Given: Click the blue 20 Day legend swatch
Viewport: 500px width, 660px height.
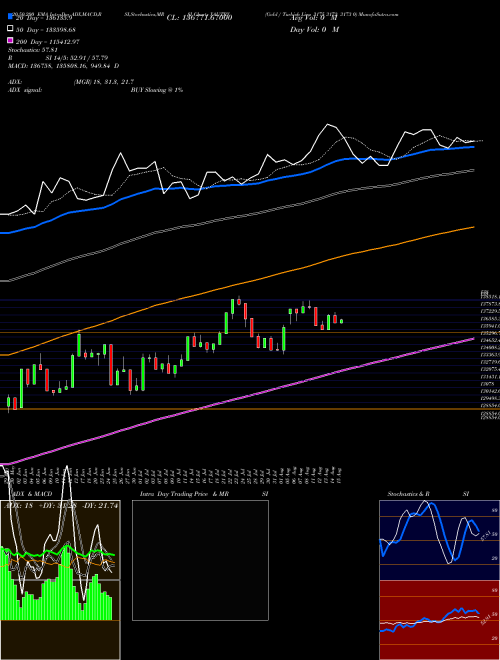Looking at the screenshot, I should click(10, 17).
